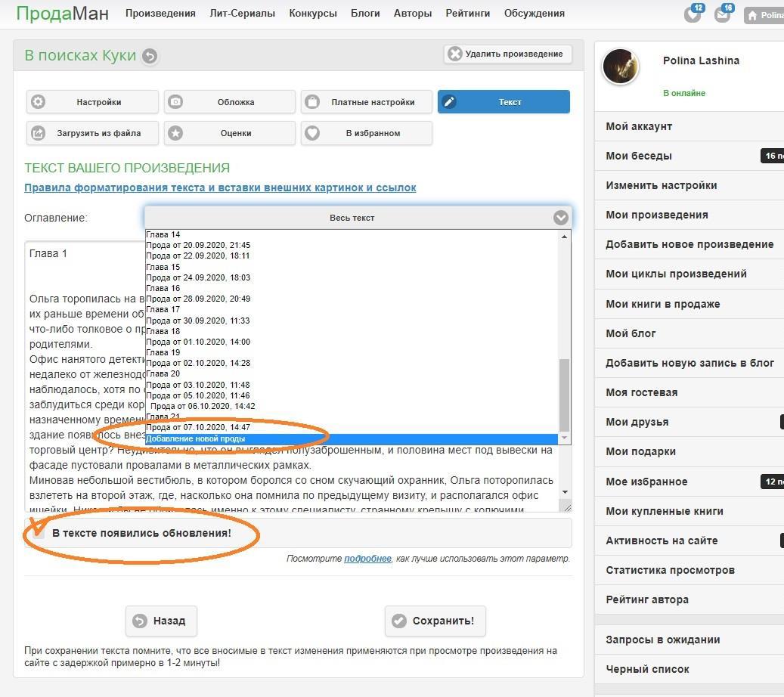The height and width of the screenshot is (697, 784).
Task: Open the envelope messages icon
Action: pyautogui.click(x=723, y=14)
